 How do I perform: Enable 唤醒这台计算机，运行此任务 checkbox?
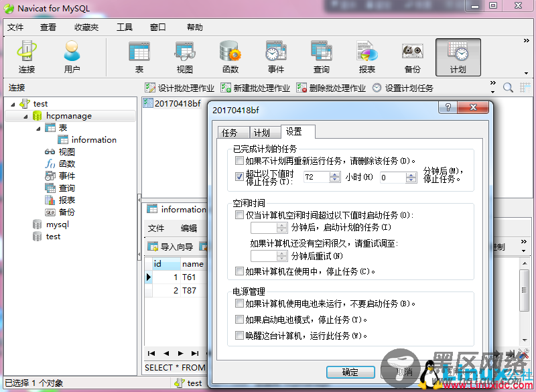tap(239, 336)
